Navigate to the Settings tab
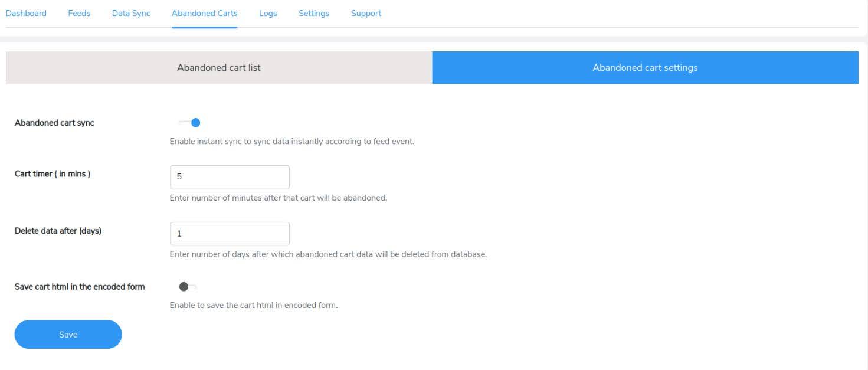This screenshot has width=868, height=370. (314, 13)
